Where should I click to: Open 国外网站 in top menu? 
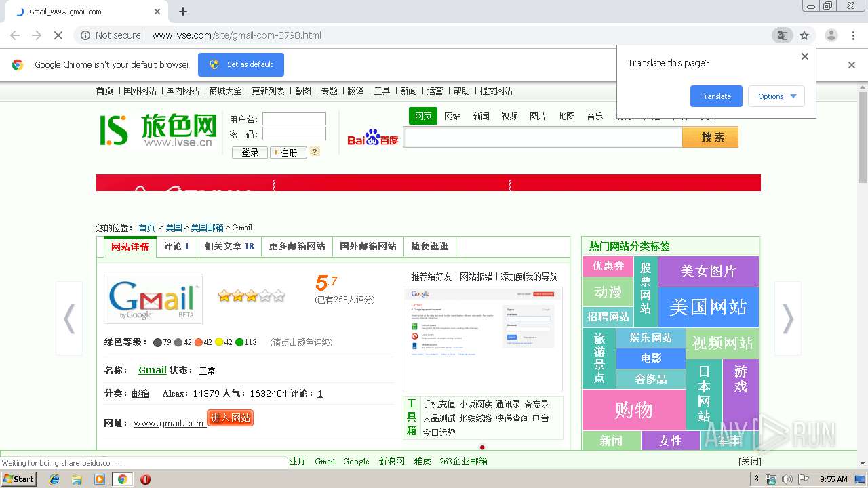coord(140,91)
